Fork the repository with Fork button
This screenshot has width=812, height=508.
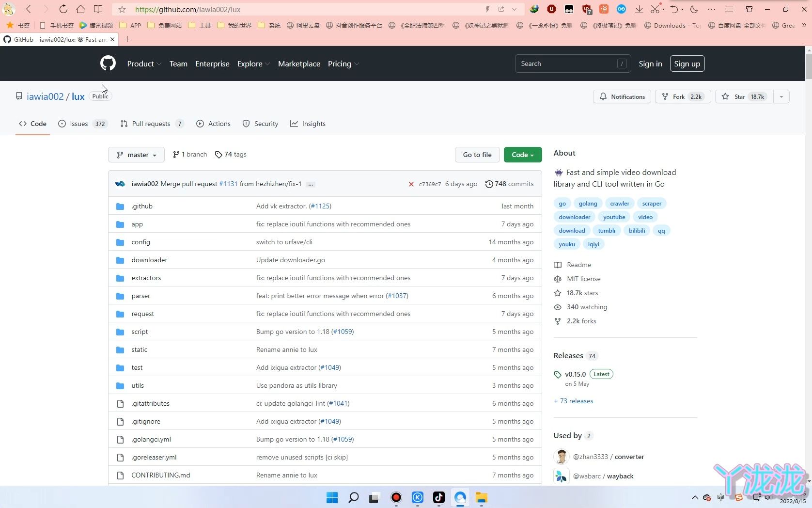point(683,96)
